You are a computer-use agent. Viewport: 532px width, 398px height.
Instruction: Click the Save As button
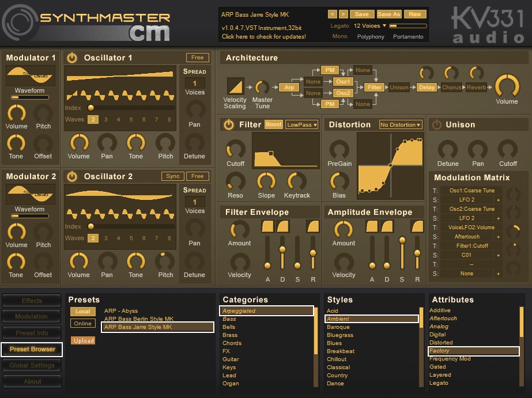coord(389,14)
